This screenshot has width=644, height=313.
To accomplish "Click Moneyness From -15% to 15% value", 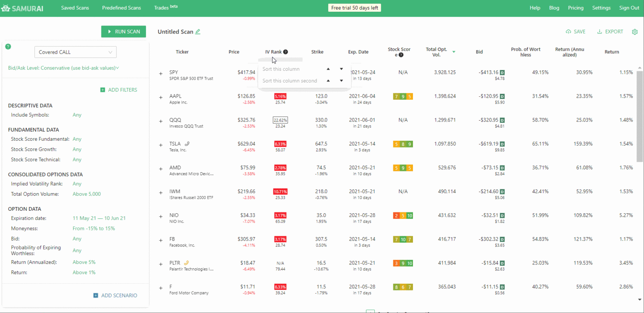I will coord(93,228).
